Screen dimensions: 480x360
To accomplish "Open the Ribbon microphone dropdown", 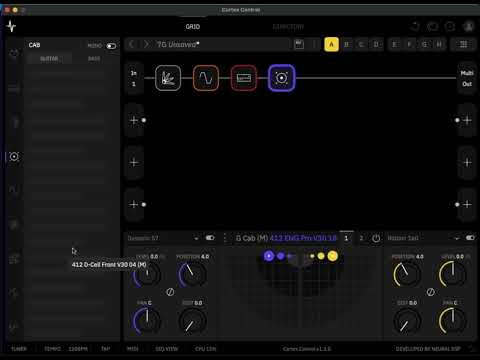I will point(457,238).
